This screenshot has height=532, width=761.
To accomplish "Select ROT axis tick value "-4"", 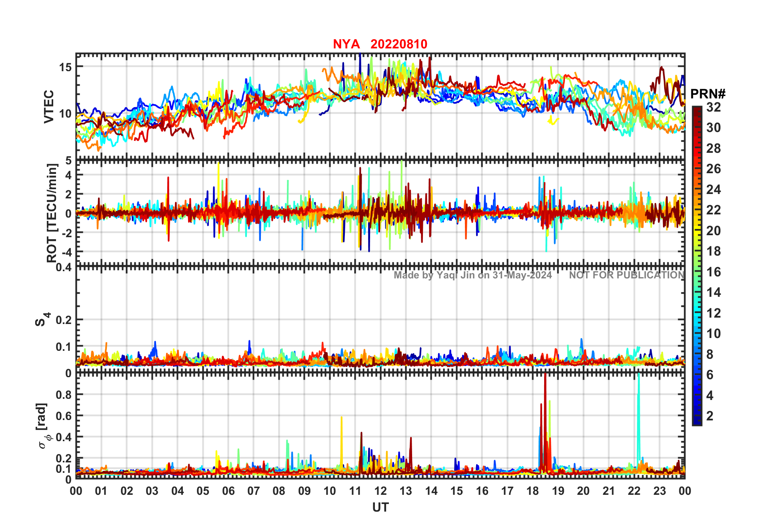I will click(x=67, y=252).
